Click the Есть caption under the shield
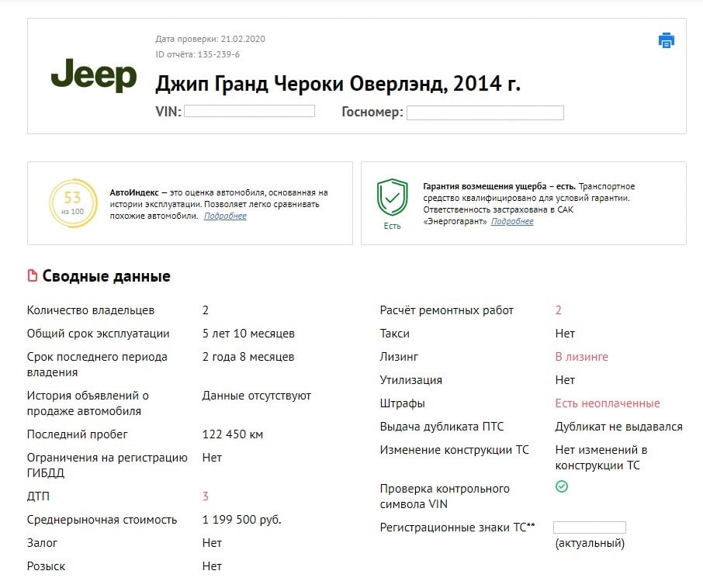Viewport: 703px width, 588px height. [x=393, y=226]
